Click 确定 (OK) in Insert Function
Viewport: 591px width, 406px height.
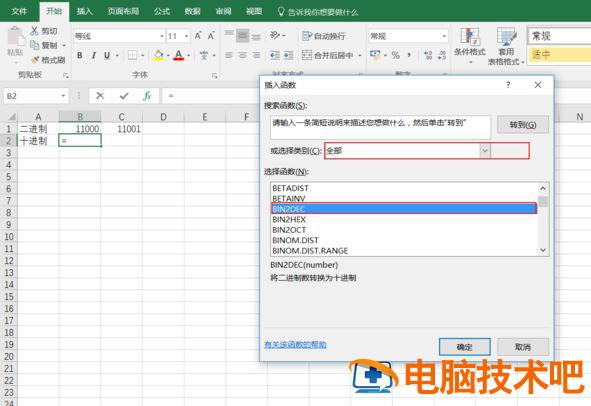click(x=464, y=346)
